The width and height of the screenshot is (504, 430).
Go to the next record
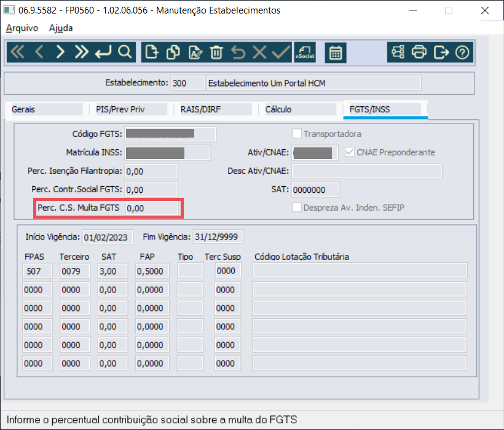(x=60, y=52)
